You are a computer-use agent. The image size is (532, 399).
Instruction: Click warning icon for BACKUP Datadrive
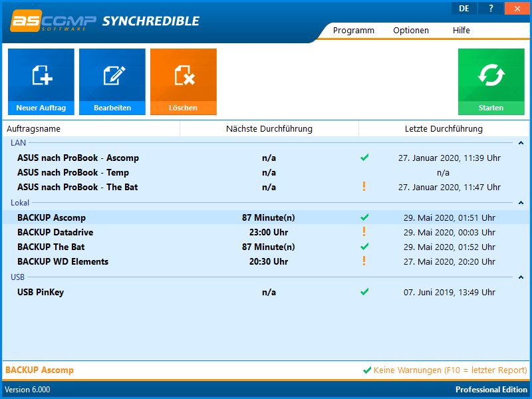(x=364, y=232)
